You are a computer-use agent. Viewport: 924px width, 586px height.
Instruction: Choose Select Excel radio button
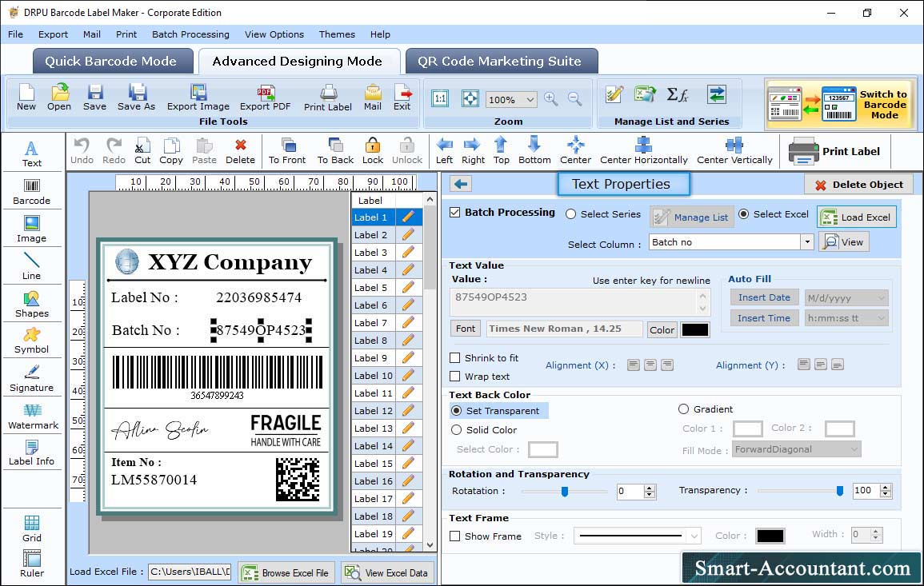pos(744,214)
